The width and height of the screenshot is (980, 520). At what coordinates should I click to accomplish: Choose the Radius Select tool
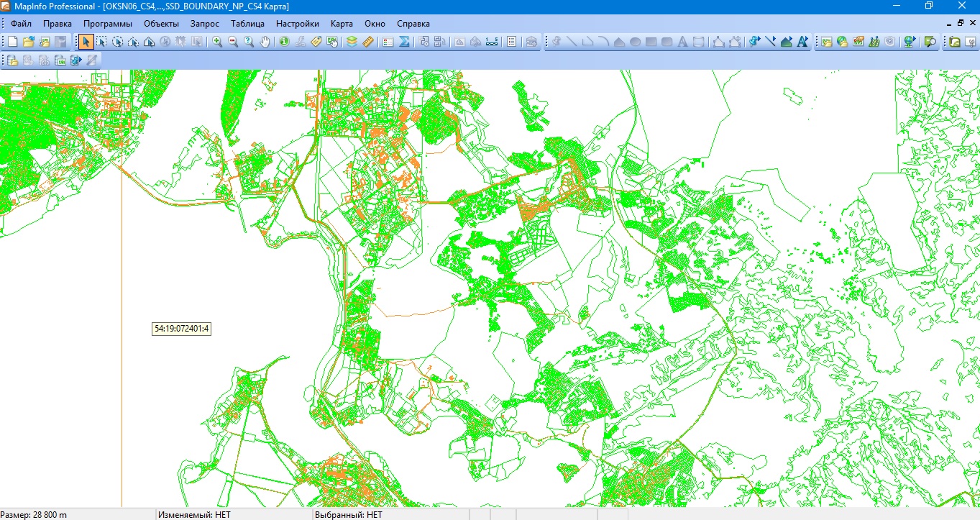click(117, 42)
